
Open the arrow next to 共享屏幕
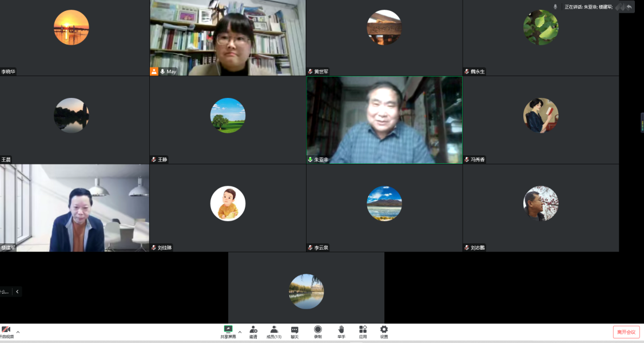[240, 332]
